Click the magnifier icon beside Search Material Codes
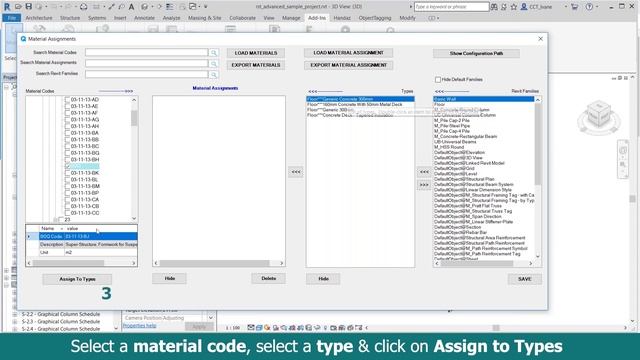The width and height of the screenshot is (640, 360). click(x=213, y=53)
